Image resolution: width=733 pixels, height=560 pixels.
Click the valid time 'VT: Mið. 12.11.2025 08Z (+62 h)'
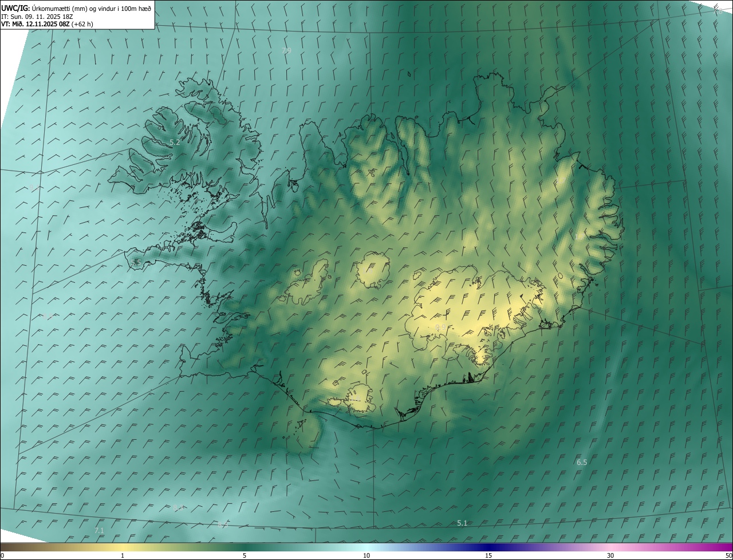[x=47, y=24]
